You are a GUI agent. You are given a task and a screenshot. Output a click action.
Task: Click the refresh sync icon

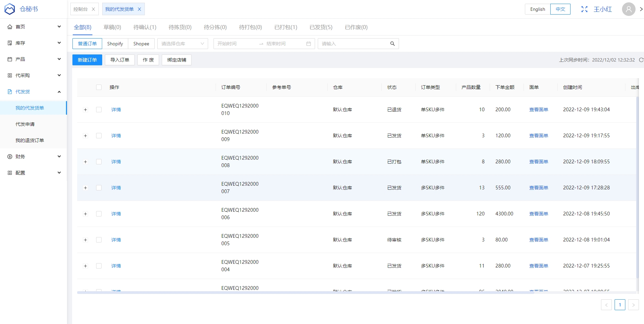(641, 60)
